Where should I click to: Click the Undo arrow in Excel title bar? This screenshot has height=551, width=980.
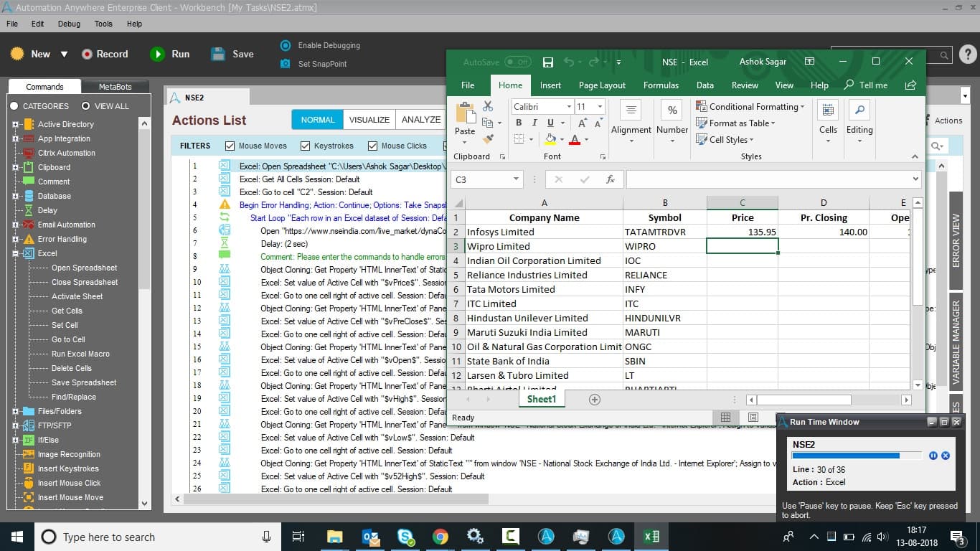tap(569, 62)
